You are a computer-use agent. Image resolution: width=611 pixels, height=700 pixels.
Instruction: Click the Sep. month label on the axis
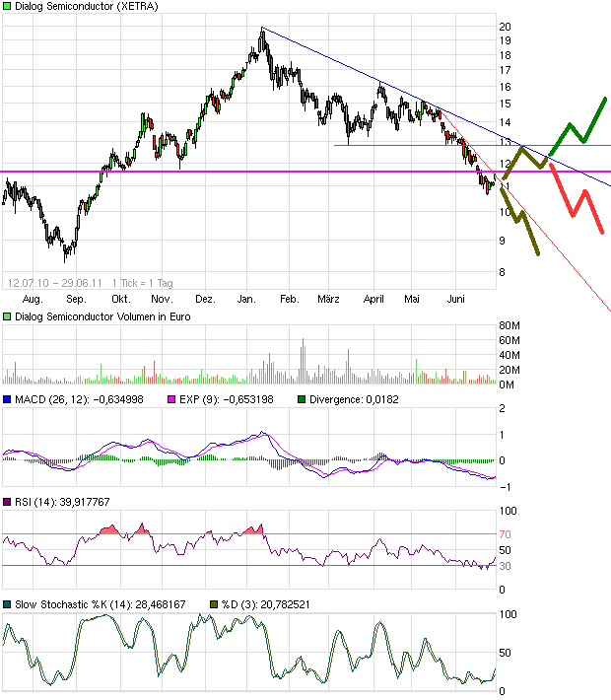click(76, 299)
